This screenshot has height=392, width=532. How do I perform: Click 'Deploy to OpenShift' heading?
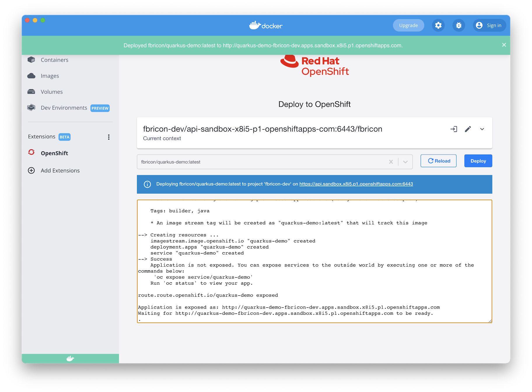[314, 104]
